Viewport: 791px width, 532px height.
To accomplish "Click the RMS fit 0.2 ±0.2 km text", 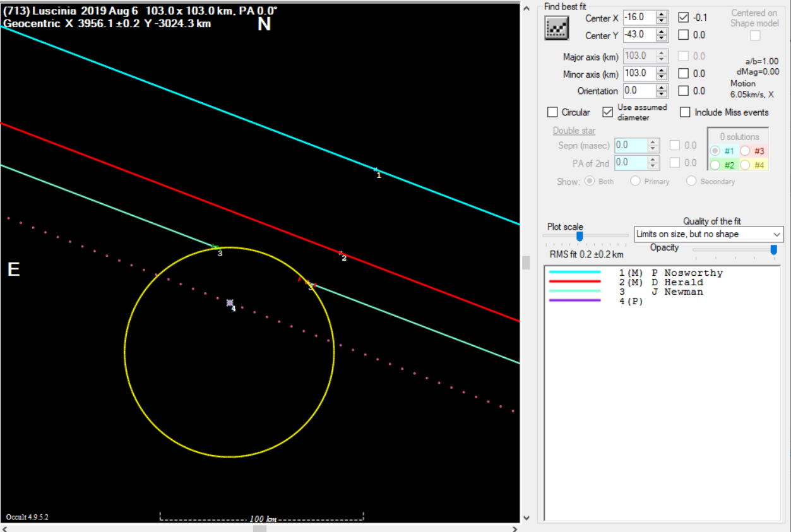I will [x=587, y=254].
